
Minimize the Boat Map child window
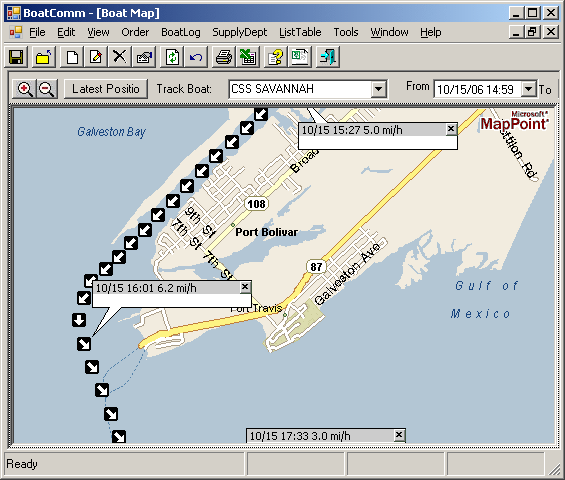(x=516, y=32)
